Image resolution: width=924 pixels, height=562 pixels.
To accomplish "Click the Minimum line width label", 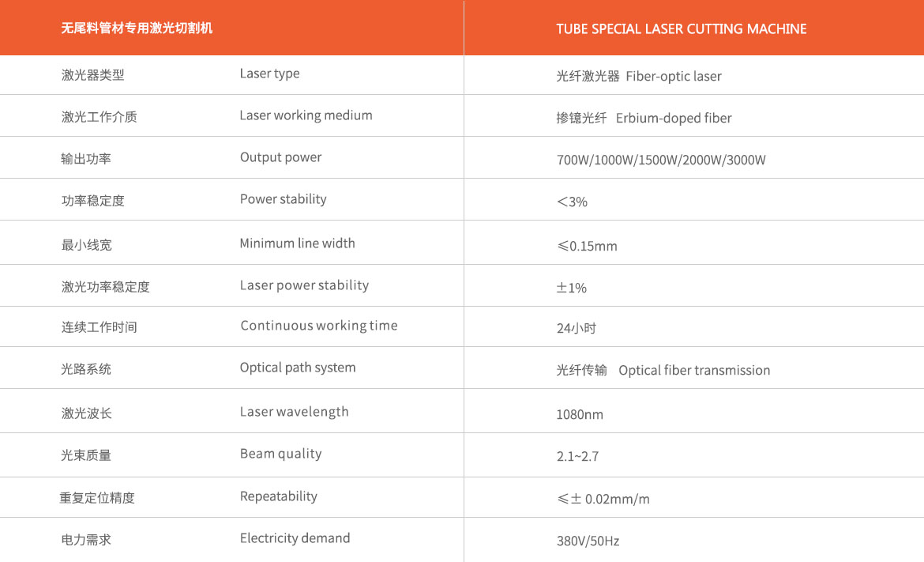I will pos(297,243).
